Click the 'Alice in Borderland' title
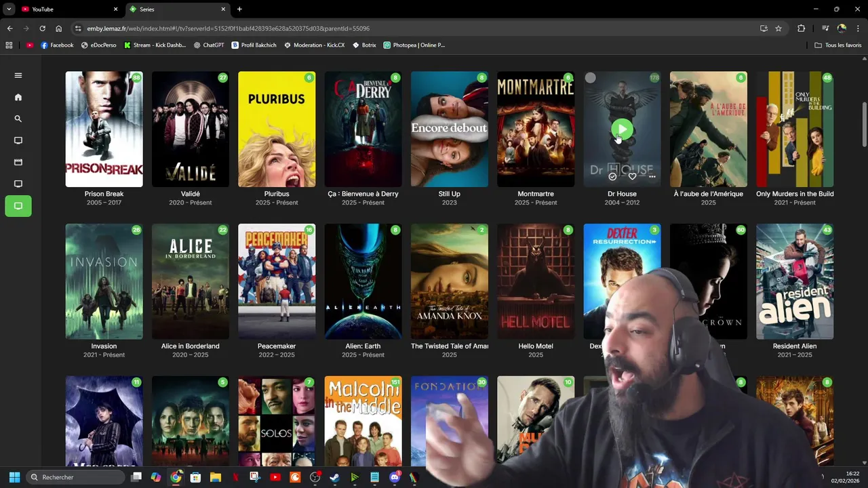Screen dimensions: 868x488 [191, 346]
